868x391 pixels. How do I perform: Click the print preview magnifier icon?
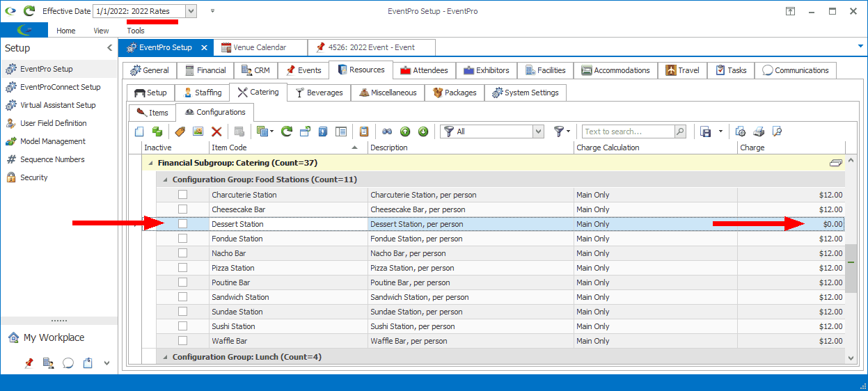[x=778, y=131]
